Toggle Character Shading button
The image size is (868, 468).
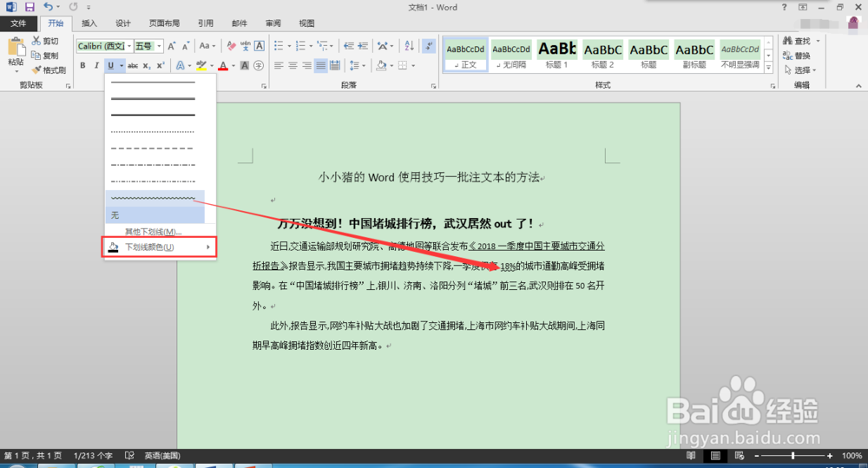click(245, 65)
